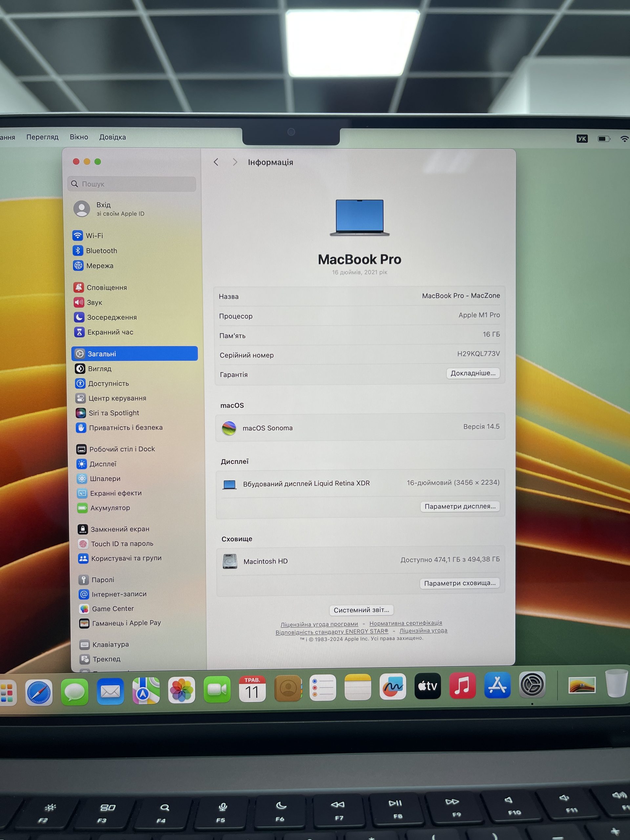Open Гаманець і Apple Pay settings
Viewport: 630px width, 840px height.
(x=120, y=623)
